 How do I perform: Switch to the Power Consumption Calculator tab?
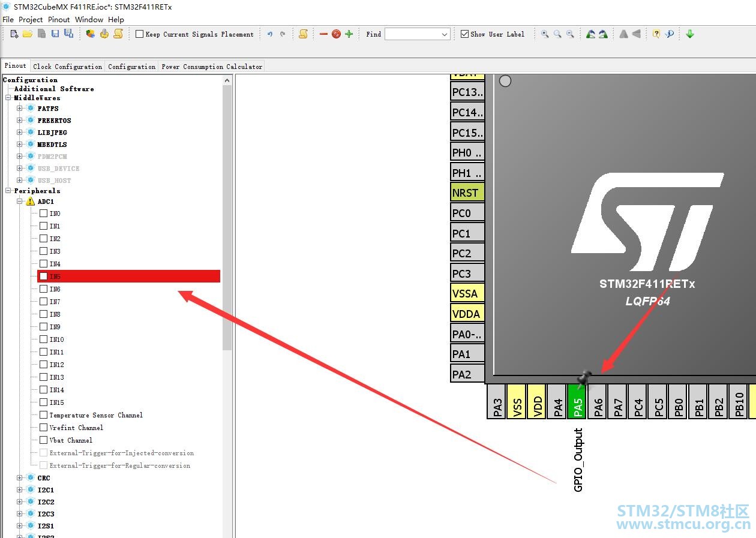click(212, 67)
